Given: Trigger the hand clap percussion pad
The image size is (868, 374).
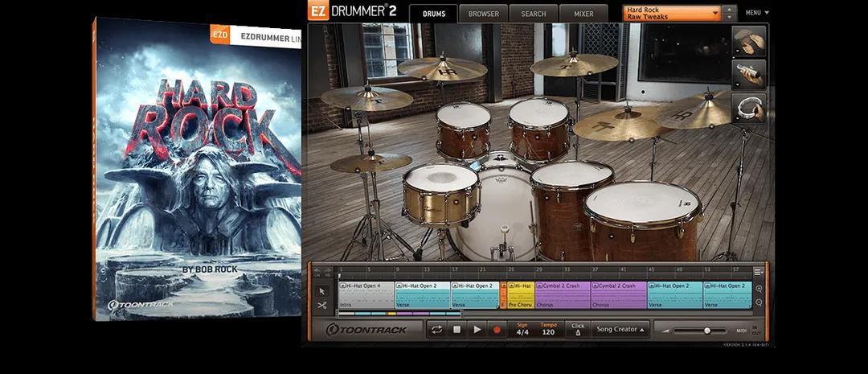Looking at the screenshot, I should coord(750,42).
